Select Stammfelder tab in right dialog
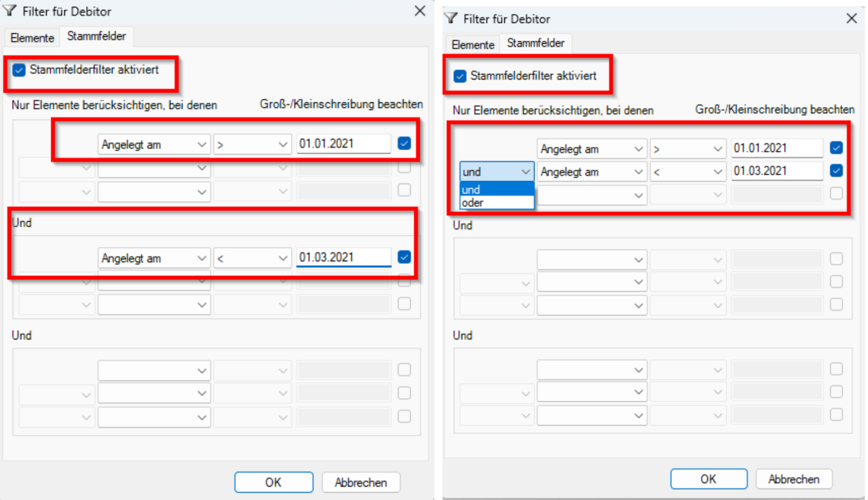Screen dimensions: 868x500 point(535,43)
